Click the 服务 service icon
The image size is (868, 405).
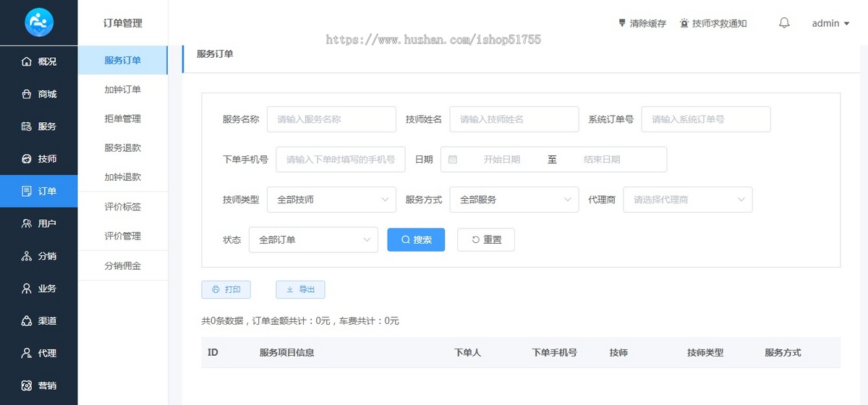point(27,126)
